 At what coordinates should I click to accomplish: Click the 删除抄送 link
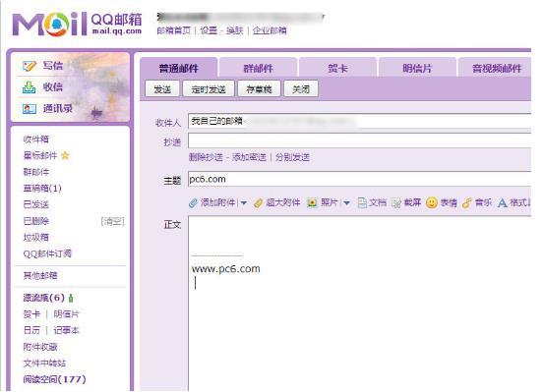206,157
